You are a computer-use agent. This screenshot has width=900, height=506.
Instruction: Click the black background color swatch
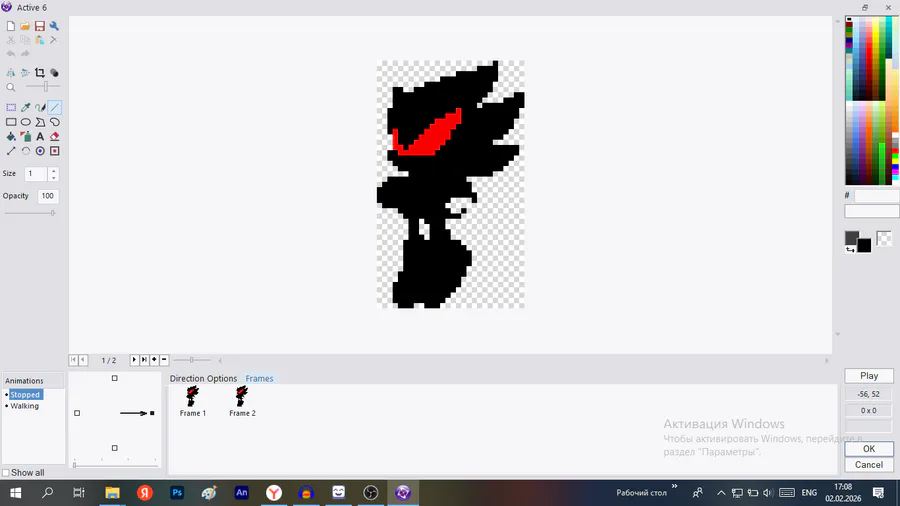[864, 246]
